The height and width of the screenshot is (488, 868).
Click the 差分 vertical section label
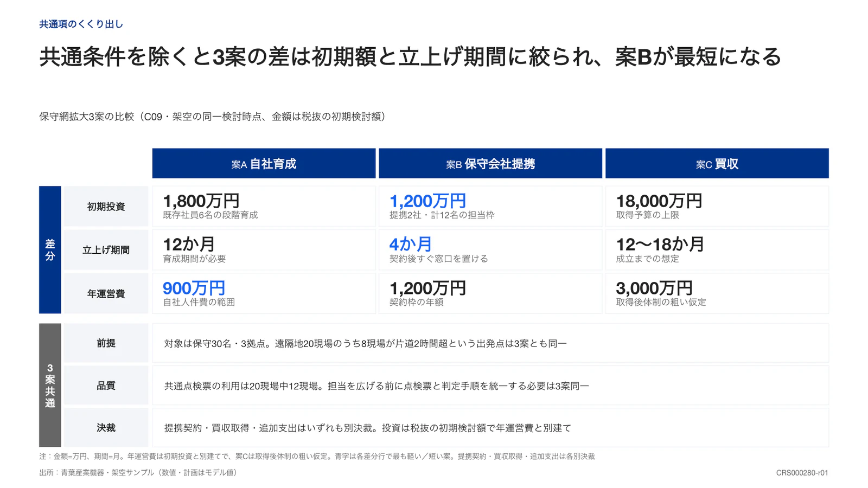click(x=50, y=250)
